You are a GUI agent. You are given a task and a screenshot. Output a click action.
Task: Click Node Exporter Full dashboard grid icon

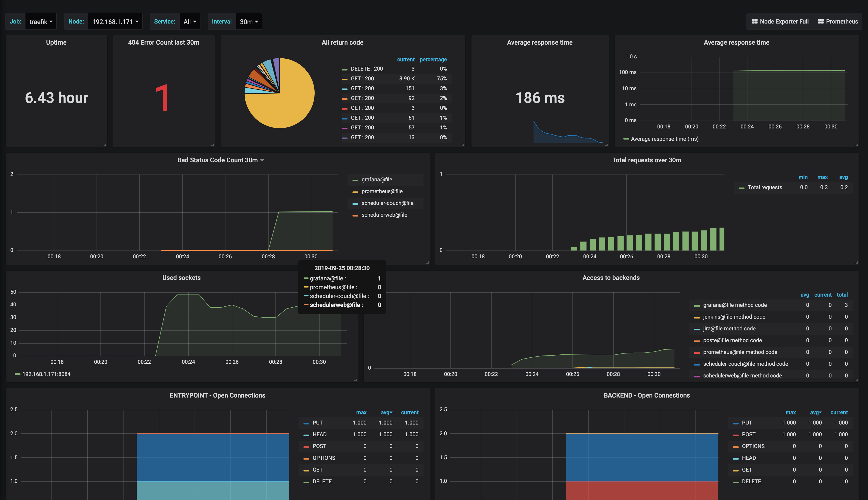pyautogui.click(x=755, y=21)
